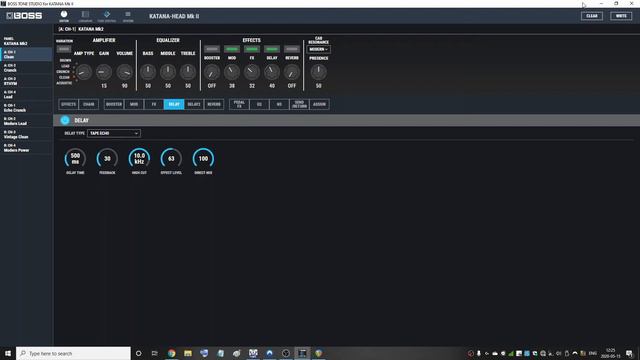This screenshot has width=640, height=360.
Task: Switch to the Reverb tab
Action: pos(214,104)
